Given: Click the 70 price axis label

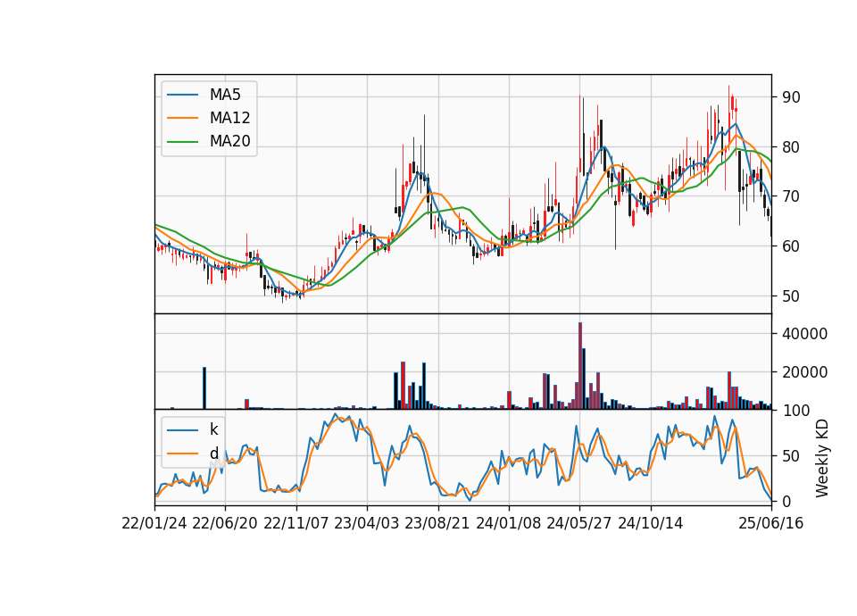Looking at the screenshot, I should click(791, 196).
